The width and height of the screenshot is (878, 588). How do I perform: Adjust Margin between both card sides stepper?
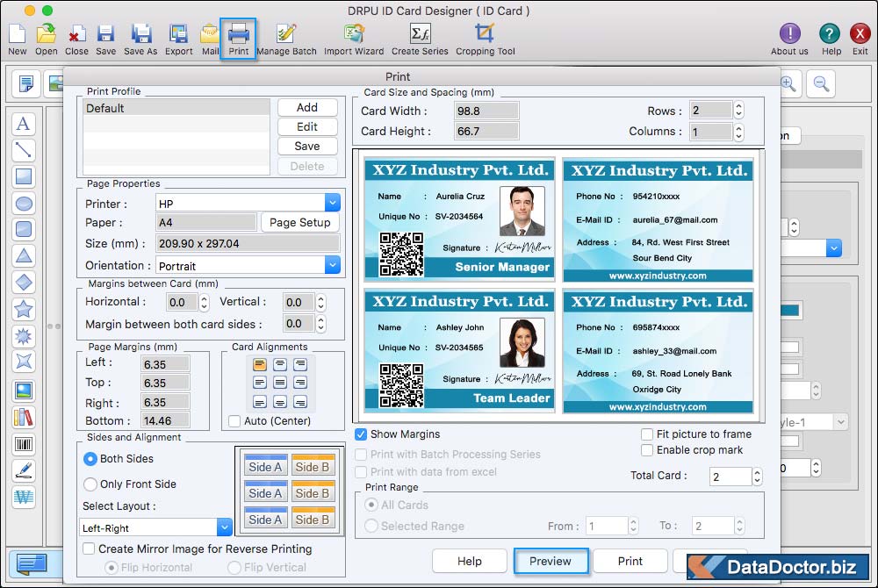[320, 323]
